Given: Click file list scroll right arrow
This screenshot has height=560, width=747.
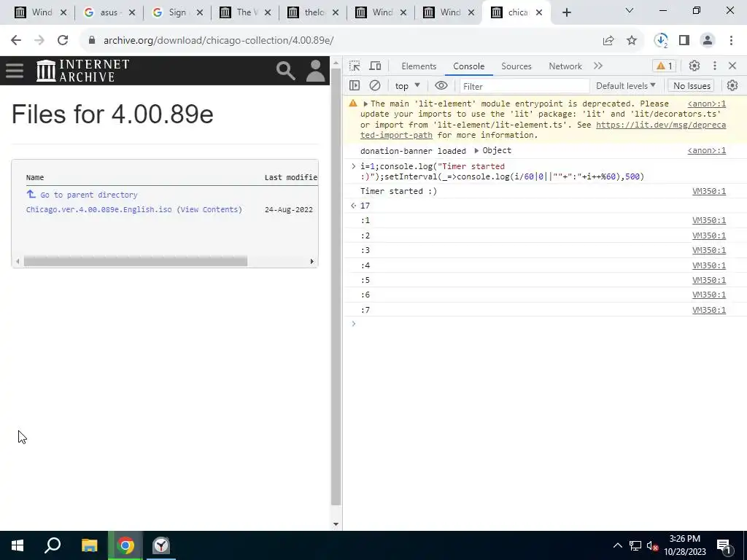Looking at the screenshot, I should pos(312,262).
